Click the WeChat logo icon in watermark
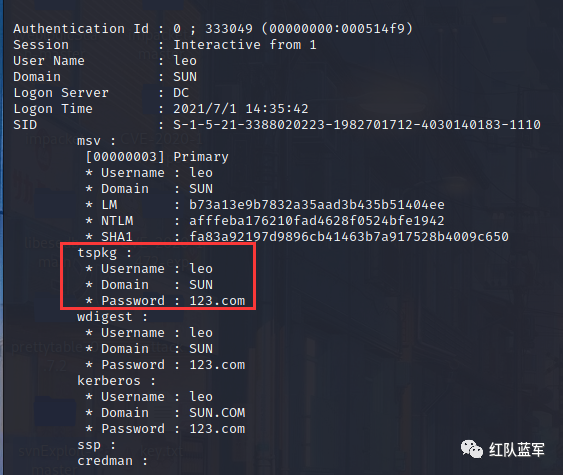The height and width of the screenshot is (475, 563). click(471, 449)
